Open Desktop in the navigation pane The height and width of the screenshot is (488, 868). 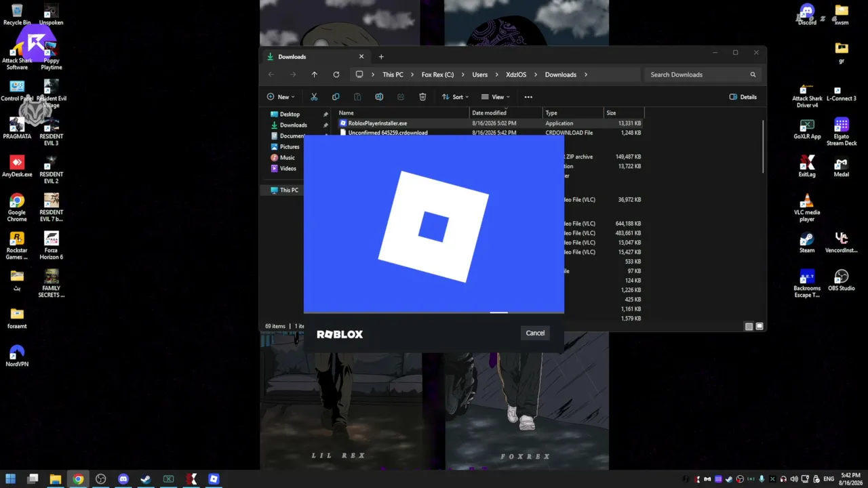coord(290,114)
